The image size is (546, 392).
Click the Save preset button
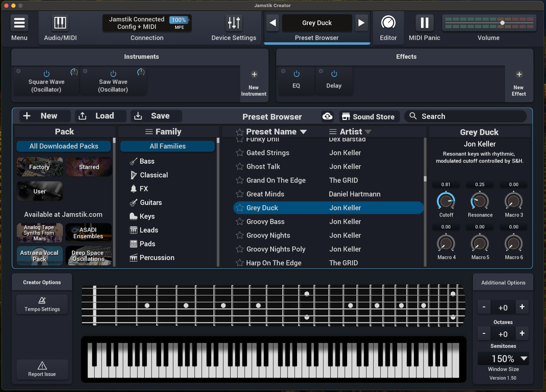(x=156, y=116)
